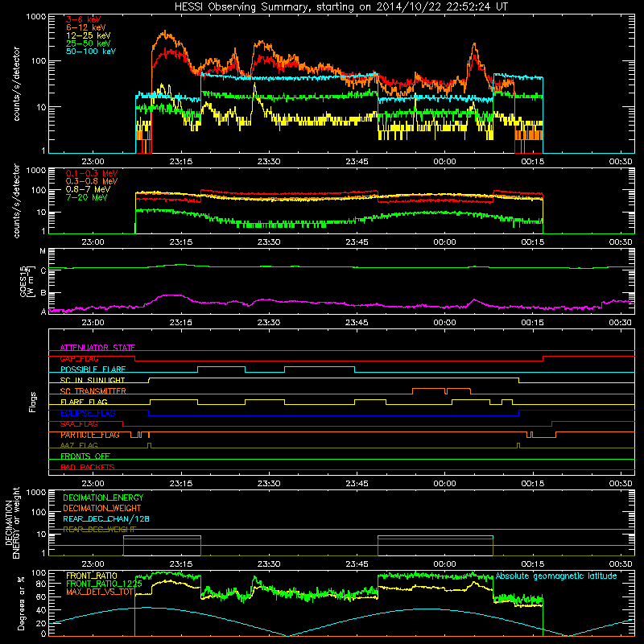Click the 0.3-0.8 MeV legend label
The image size is (644, 644).
(x=92, y=181)
